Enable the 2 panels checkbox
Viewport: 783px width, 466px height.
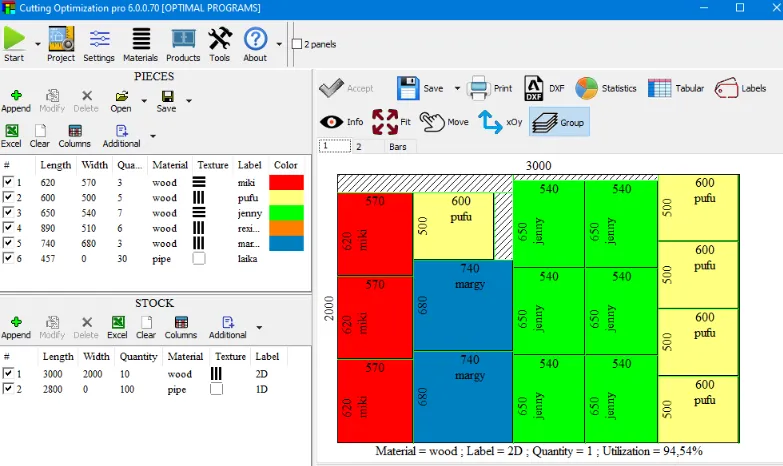click(x=297, y=44)
